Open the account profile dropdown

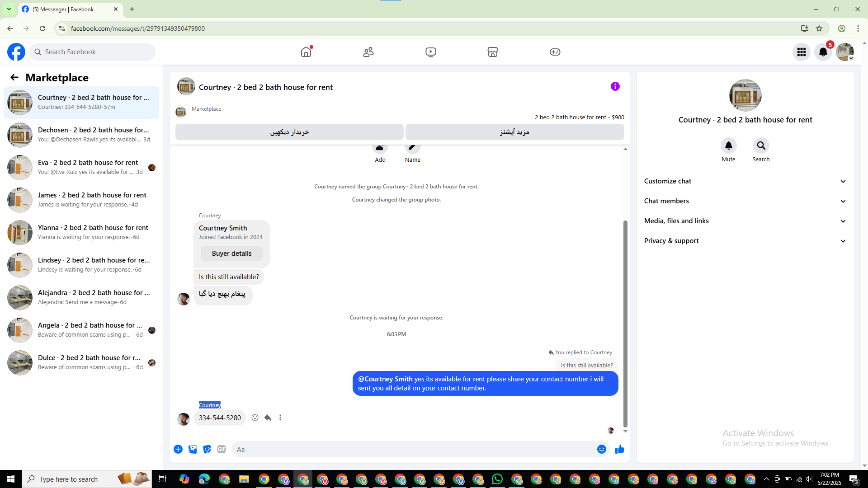[845, 52]
